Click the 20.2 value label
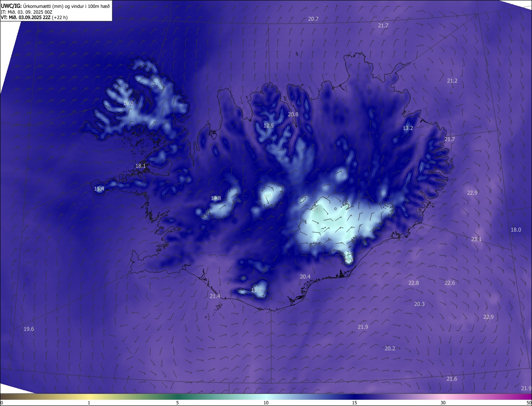The image size is (532, 406). pyautogui.click(x=390, y=348)
